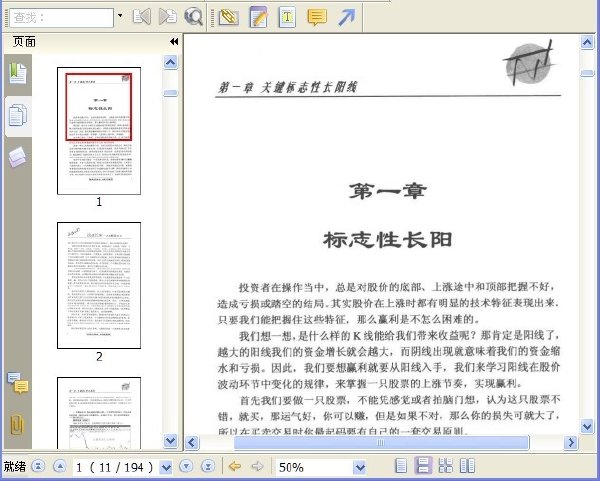Switch to single page view
The width and height of the screenshot is (600, 481).
tap(401, 466)
